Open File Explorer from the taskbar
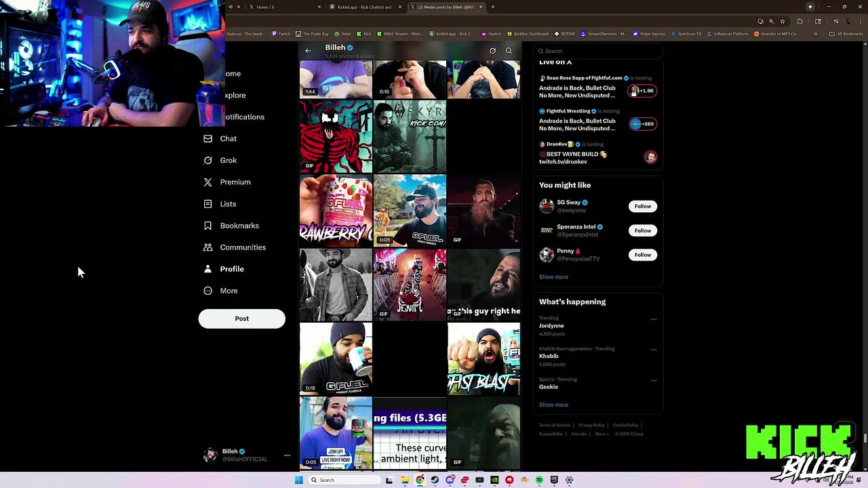868x488 pixels. tap(405, 480)
